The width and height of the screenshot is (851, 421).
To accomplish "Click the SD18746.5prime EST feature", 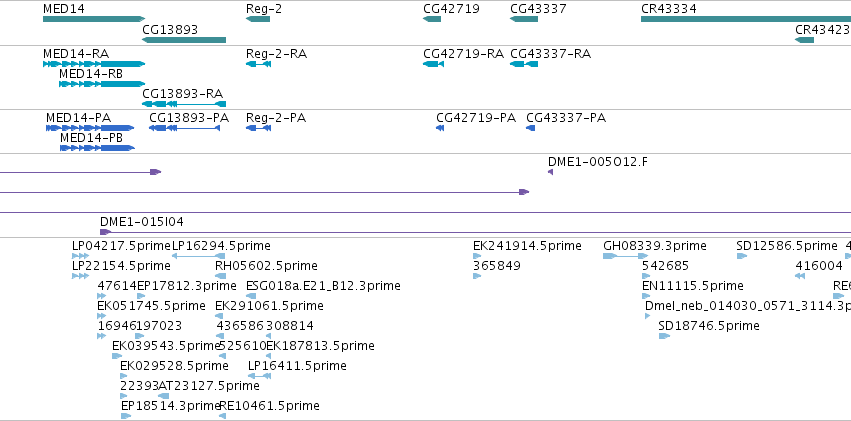I will pyautogui.click(x=665, y=336).
